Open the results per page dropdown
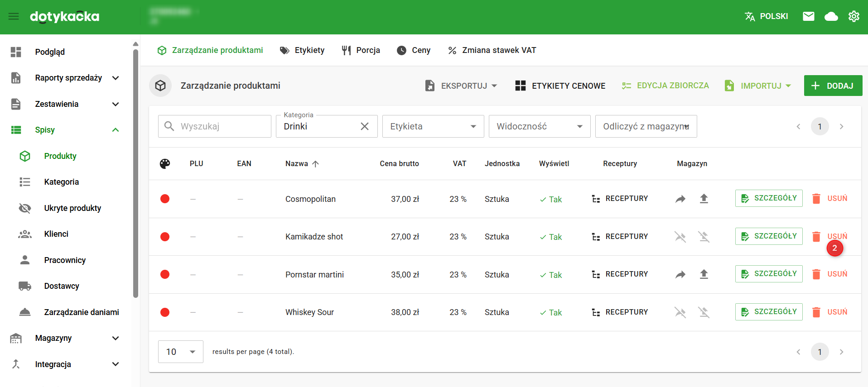The width and height of the screenshot is (868, 387). 180,352
